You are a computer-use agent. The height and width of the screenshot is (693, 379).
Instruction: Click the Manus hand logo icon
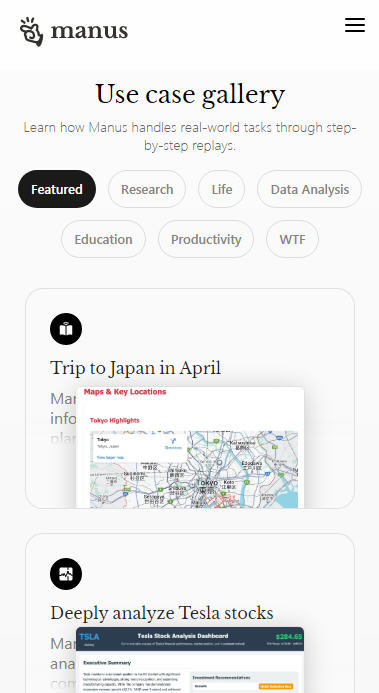32,31
